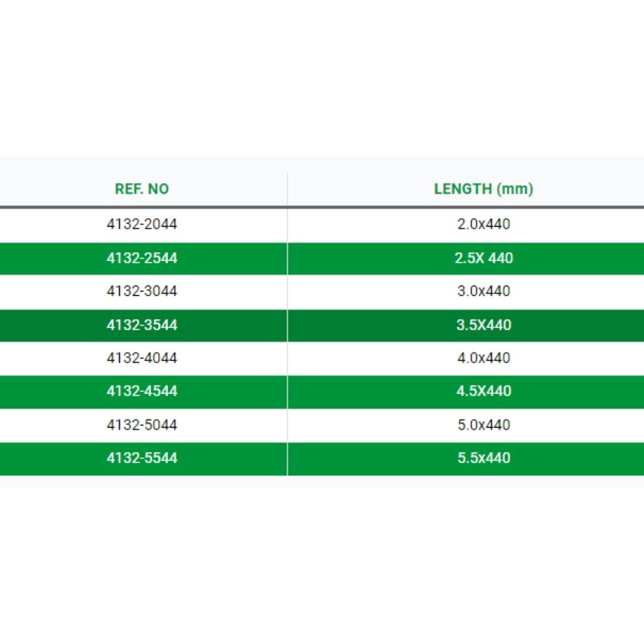The image size is (644, 644).
Task: Click the 4132-4044 reference cell
Action: [142, 358]
